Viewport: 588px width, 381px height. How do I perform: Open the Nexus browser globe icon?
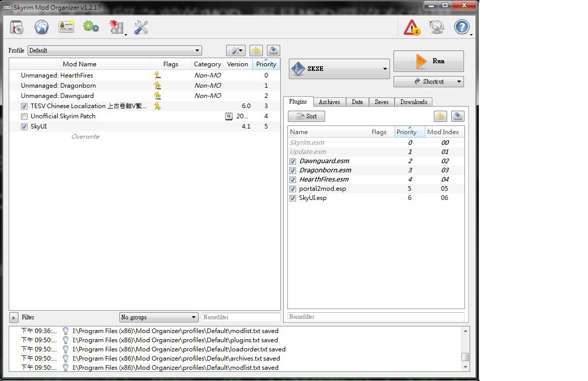point(42,28)
